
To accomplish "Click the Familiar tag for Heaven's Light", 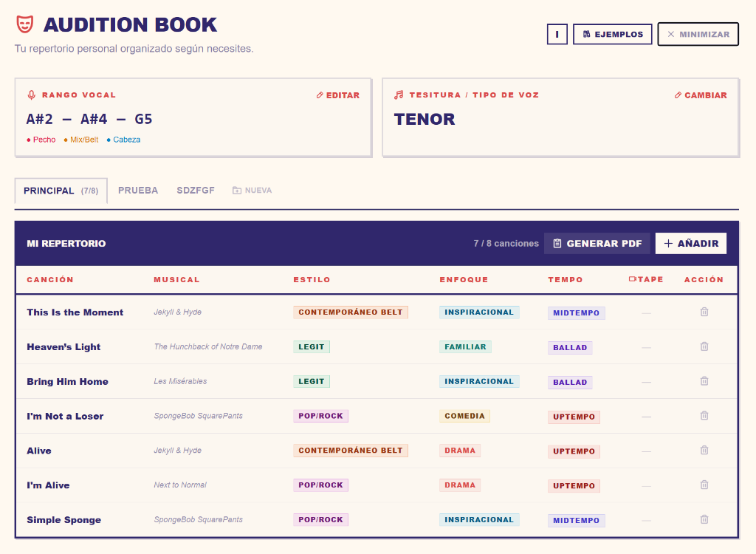I will coord(465,347).
